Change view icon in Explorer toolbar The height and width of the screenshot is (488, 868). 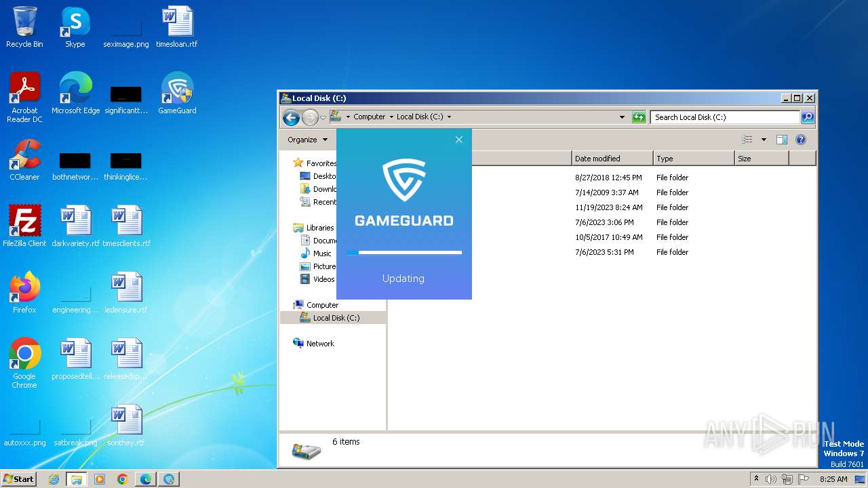747,140
